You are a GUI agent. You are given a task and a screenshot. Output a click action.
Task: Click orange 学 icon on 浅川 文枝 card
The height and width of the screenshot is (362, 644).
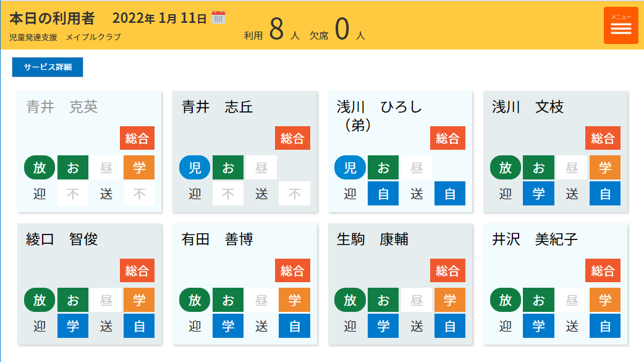coord(605,168)
